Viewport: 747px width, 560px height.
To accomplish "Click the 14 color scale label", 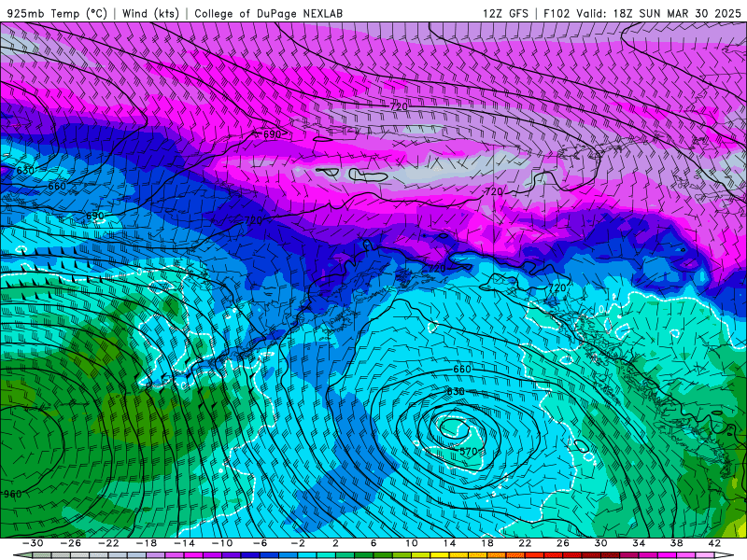I will tap(449, 543).
